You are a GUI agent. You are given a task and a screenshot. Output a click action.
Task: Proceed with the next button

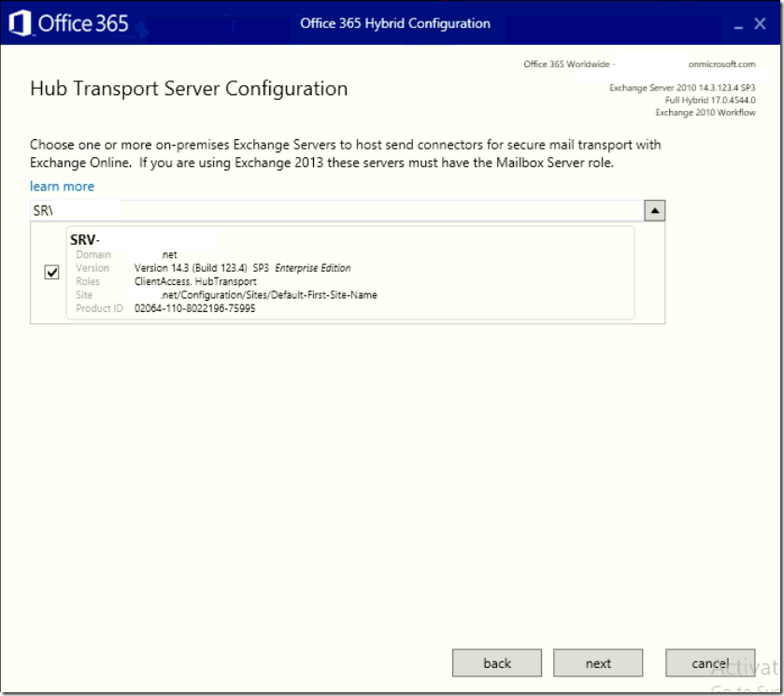(x=598, y=663)
